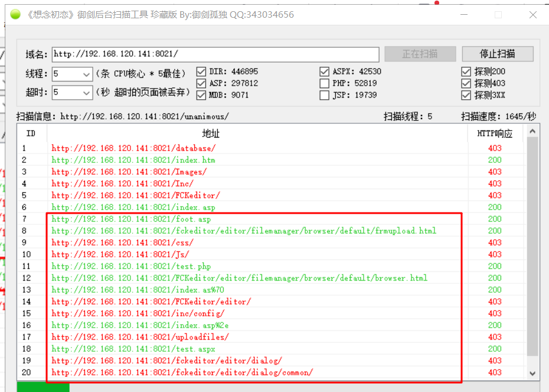549x392 pixels.
Task: Click the disabled 正在扫描 button
Action: pos(420,54)
